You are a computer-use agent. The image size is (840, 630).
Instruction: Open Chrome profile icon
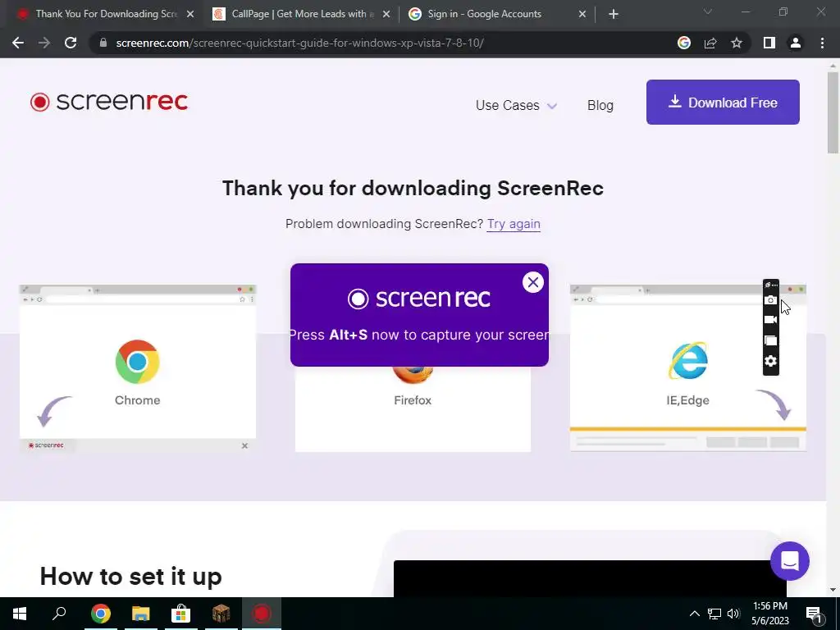796,43
